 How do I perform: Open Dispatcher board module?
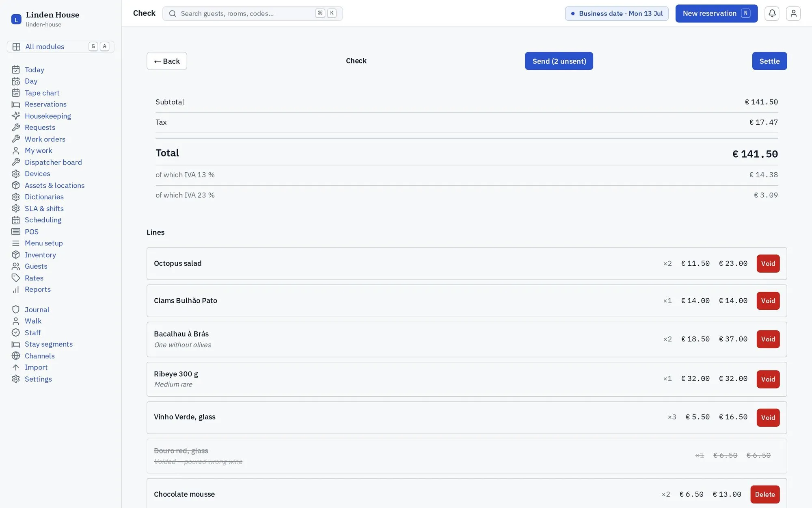point(53,162)
